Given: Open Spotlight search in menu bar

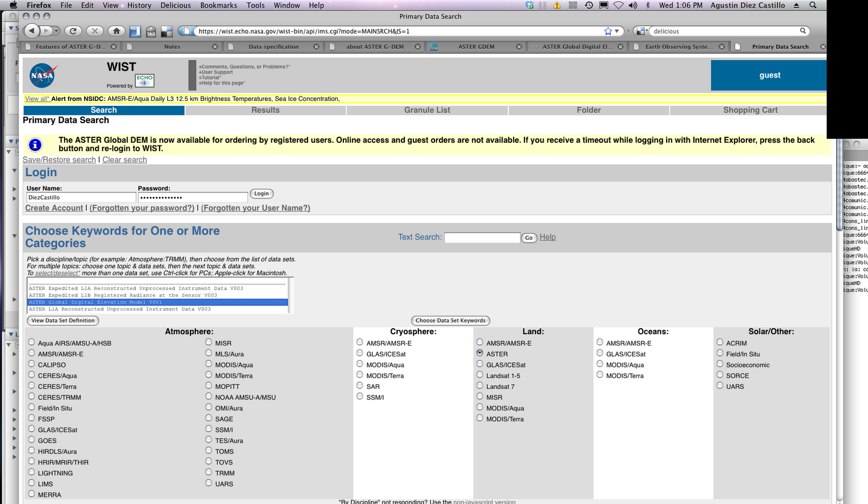Looking at the screenshot, I should pos(813,5).
